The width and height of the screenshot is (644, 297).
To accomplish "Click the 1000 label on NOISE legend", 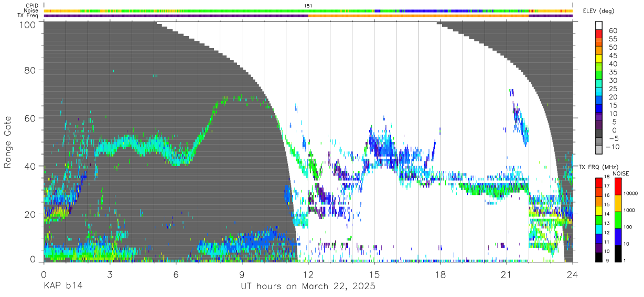I will pyautogui.click(x=629, y=211).
